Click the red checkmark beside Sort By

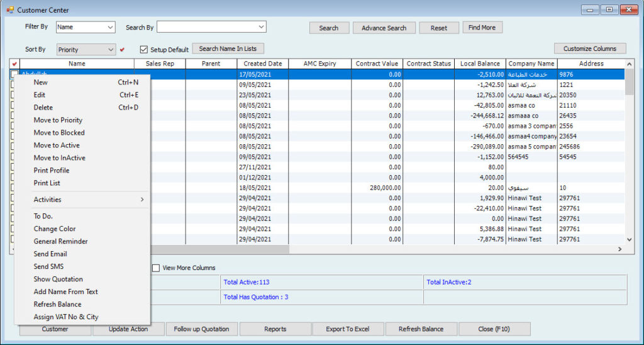tap(123, 49)
